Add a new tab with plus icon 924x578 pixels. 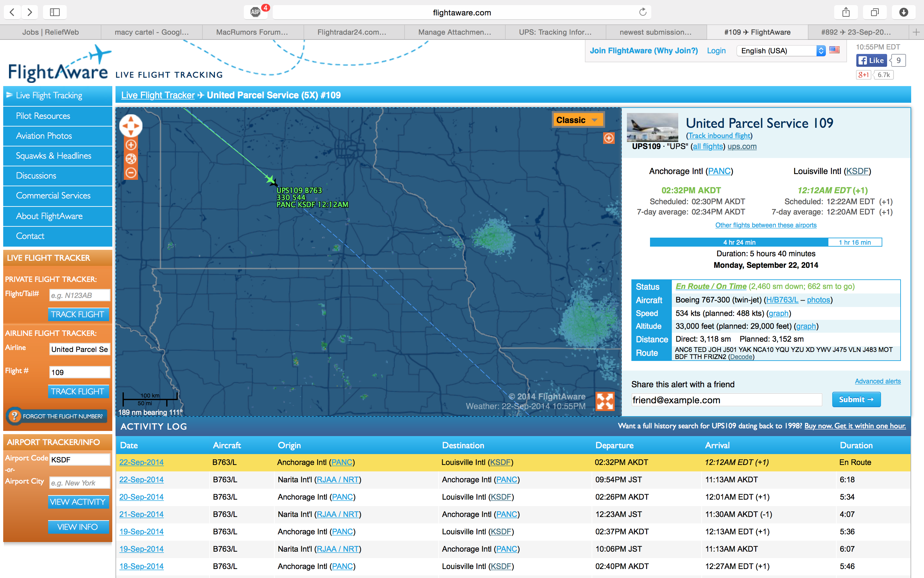coord(916,32)
